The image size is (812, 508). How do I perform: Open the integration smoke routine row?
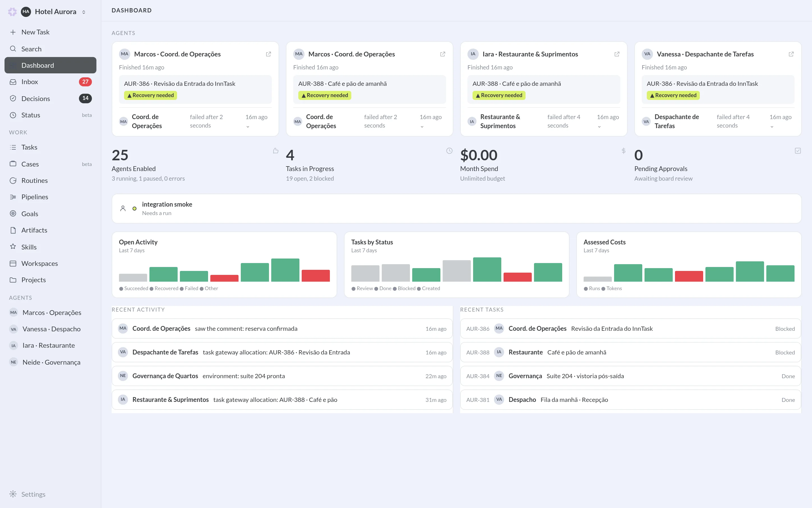456,208
